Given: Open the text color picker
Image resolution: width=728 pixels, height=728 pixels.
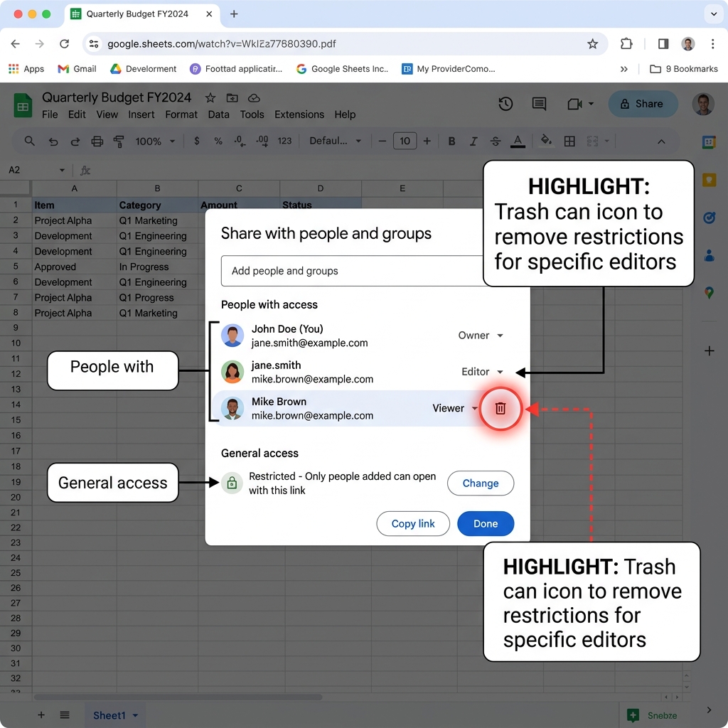Looking at the screenshot, I should click(x=518, y=141).
